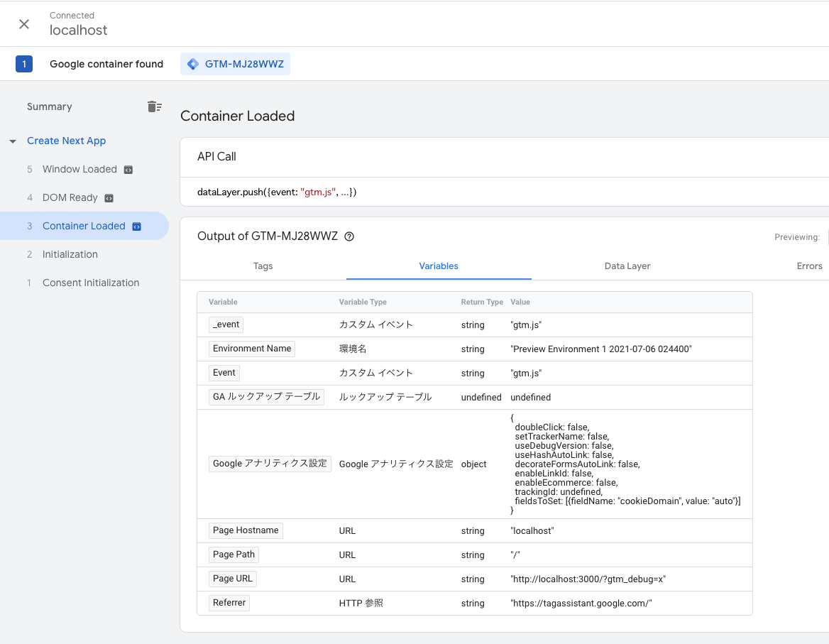
Task: Clear events using the delete list icon
Action: click(x=155, y=107)
